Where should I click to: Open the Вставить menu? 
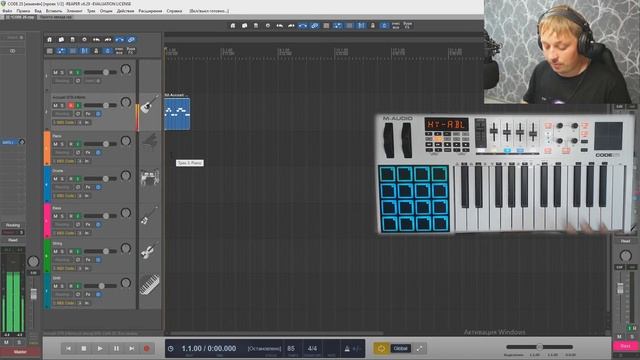pos(54,11)
